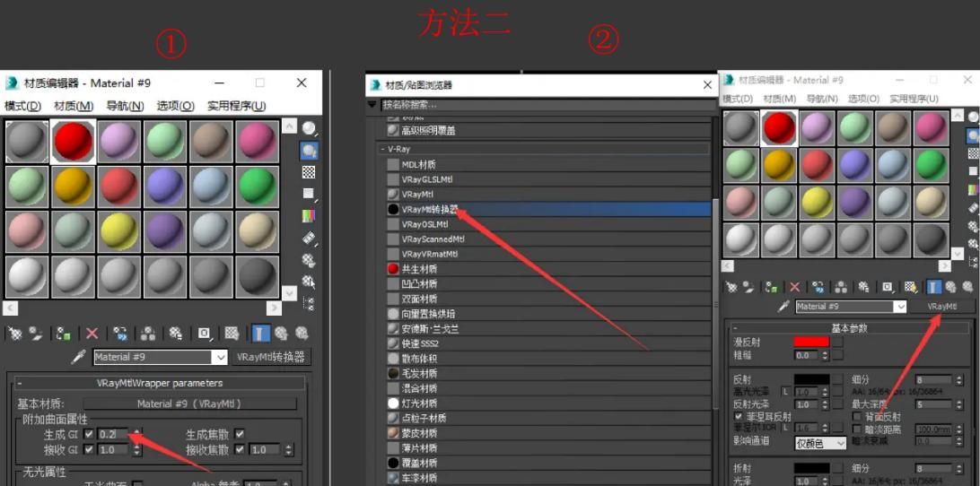Assign material to selection in right editor

(772, 287)
